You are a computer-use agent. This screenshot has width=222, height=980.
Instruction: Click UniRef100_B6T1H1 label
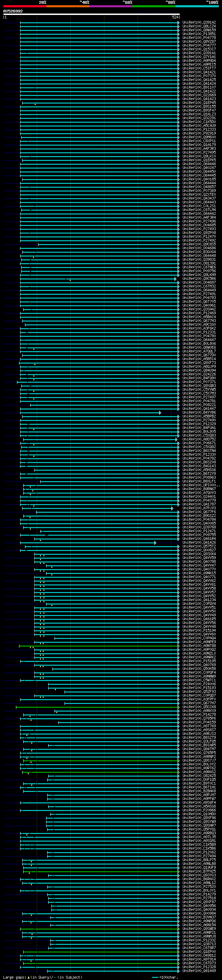click(x=199, y=787)
